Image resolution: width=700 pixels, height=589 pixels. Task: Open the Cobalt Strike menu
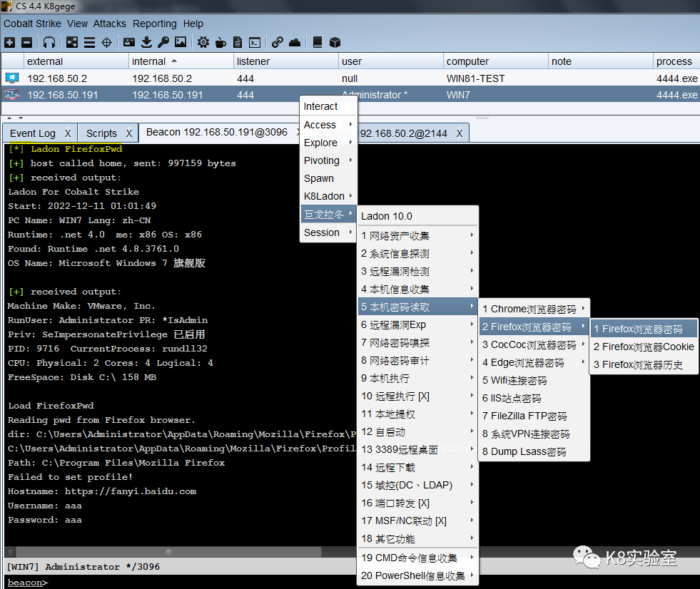[x=33, y=24]
